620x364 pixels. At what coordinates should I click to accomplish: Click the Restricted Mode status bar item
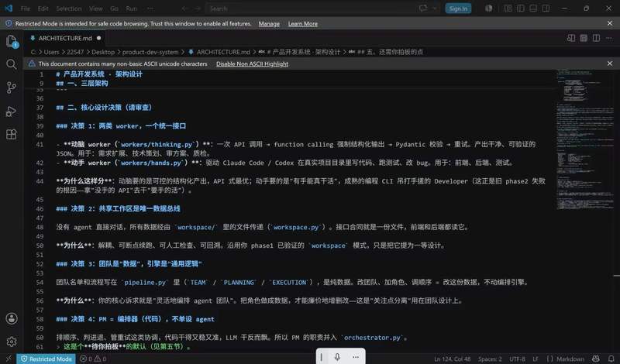coord(46,359)
